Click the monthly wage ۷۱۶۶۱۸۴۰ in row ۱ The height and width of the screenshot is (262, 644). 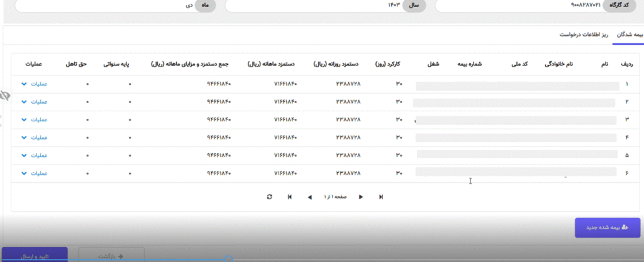[x=285, y=84]
